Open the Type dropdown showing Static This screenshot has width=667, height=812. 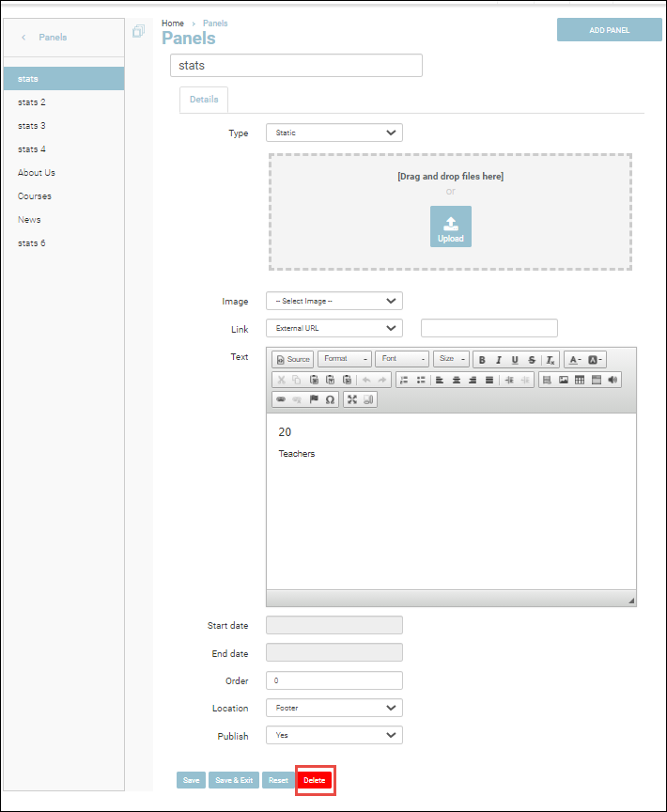[333, 133]
